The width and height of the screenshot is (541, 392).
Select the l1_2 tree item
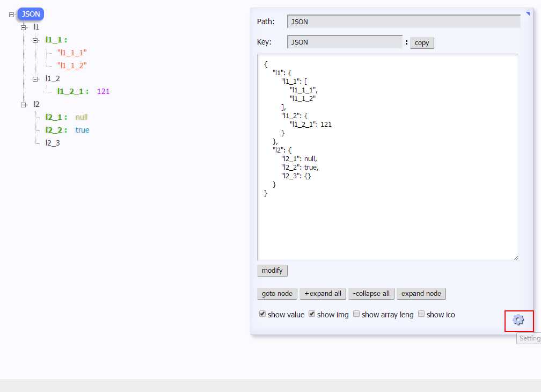pyautogui.click(x=53, y=78)
